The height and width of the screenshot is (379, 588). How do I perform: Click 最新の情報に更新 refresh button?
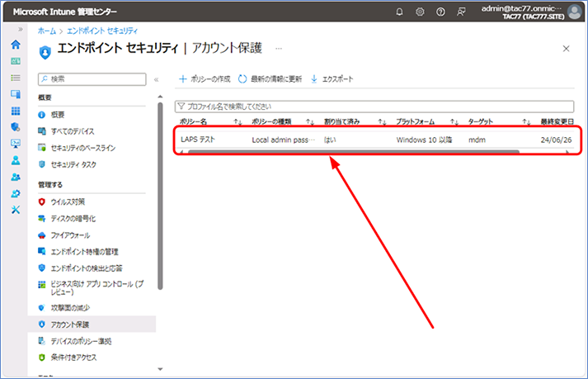[x=270, y=79]
